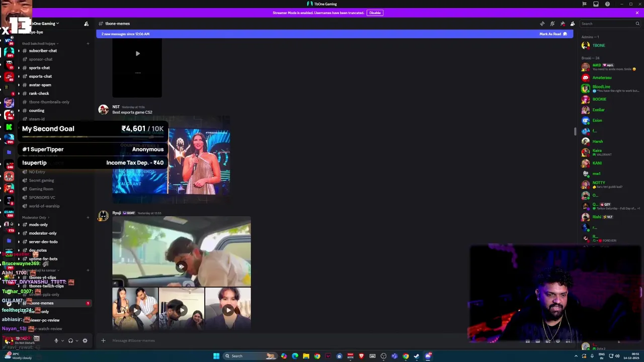Viewport: 644px width, 362px height.
Task: Open the Inbox icon in title bar
Action: pos(596,4)
